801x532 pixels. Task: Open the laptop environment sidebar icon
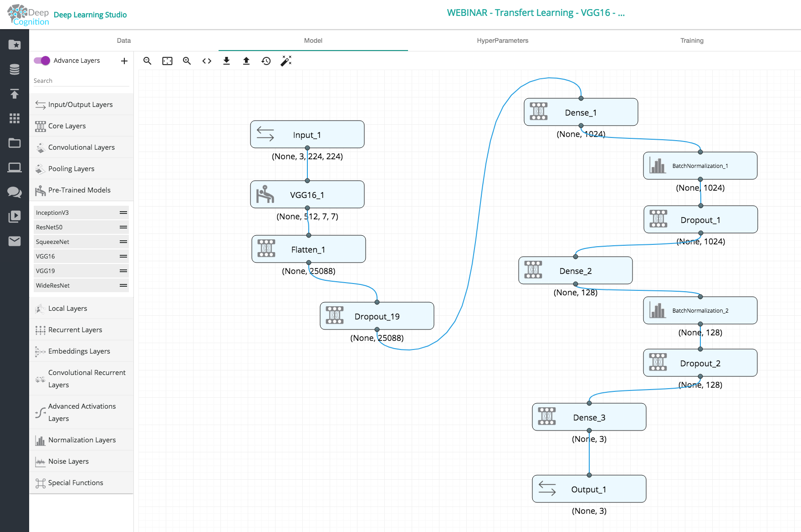[15, 167]
